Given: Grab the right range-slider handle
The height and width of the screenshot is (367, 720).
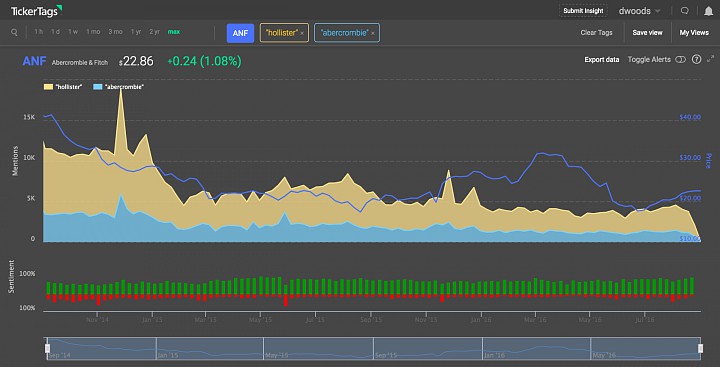Looking at the screenshot, I should point(700,348).
